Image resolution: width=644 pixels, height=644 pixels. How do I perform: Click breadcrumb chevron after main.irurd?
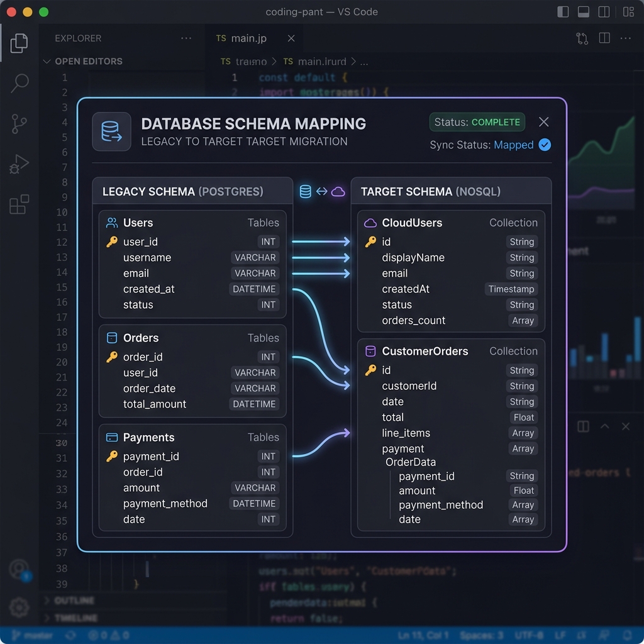coord(353,62)
